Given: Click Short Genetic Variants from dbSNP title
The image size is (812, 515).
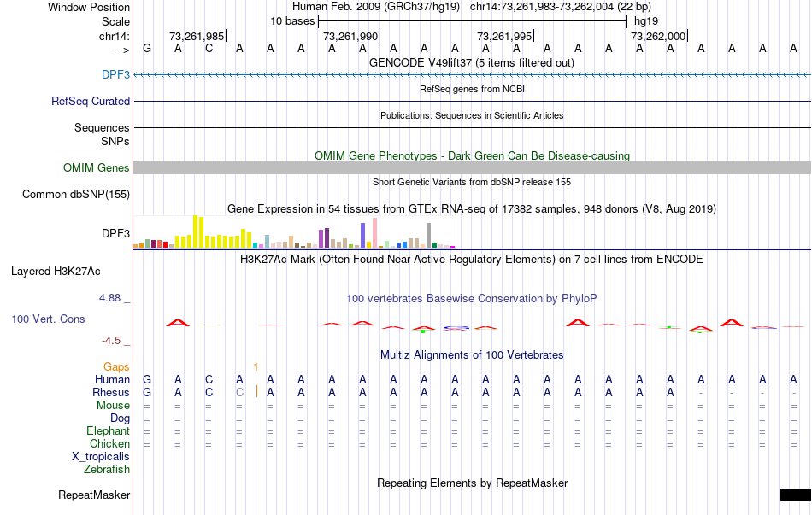Looking at the screenshot, I should click(472, 182).
